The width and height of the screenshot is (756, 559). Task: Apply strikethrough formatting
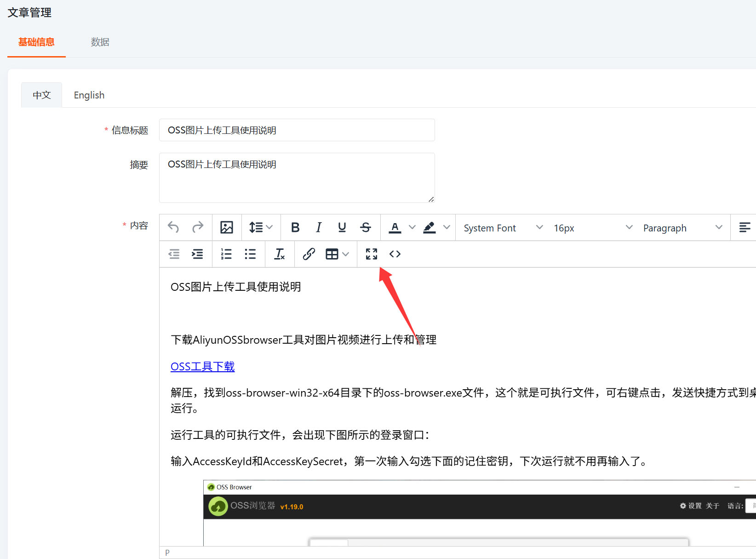click(x=366, y=227)
